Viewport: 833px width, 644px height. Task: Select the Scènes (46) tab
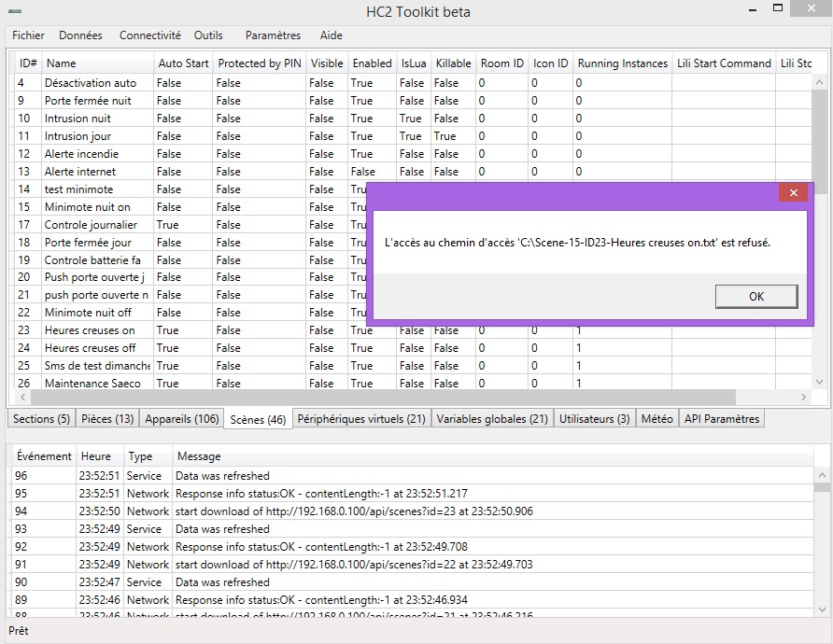(258, 419)
